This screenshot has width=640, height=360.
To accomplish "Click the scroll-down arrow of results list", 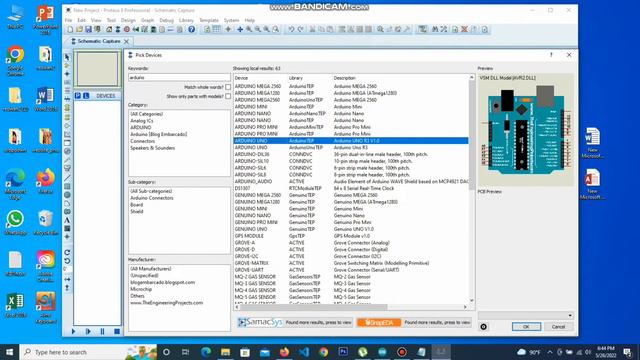I will point(472,300).
